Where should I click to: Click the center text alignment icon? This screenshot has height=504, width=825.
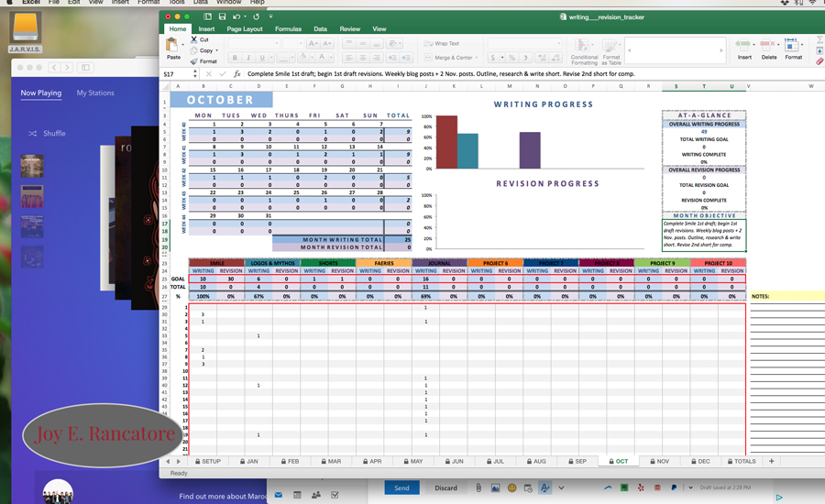362,58
